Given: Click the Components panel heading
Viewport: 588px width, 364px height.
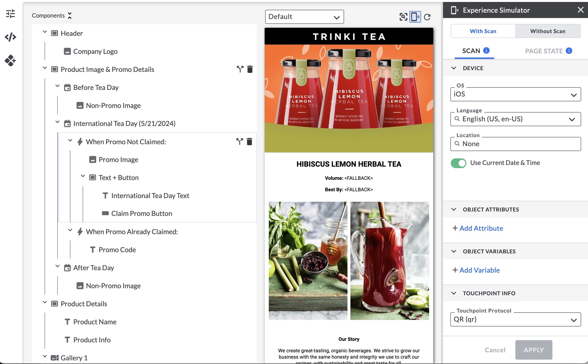Looking at the screenshot, I should click(48, 16).
